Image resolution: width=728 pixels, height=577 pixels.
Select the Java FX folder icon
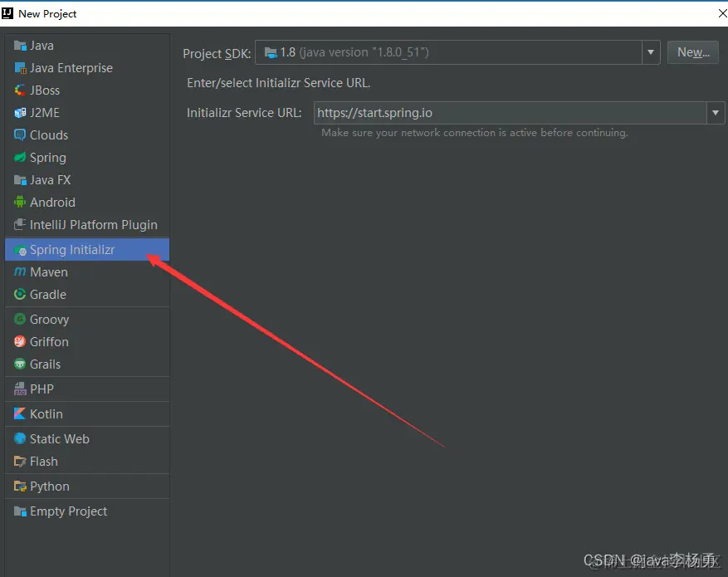pos(20,179)
